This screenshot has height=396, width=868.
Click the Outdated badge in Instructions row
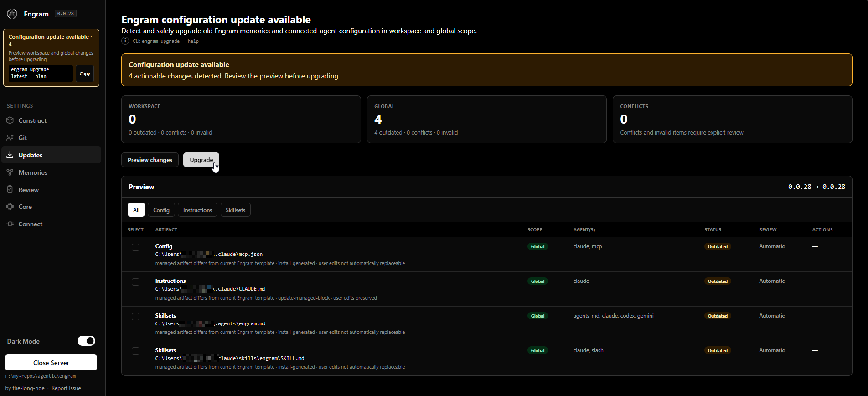718,281
